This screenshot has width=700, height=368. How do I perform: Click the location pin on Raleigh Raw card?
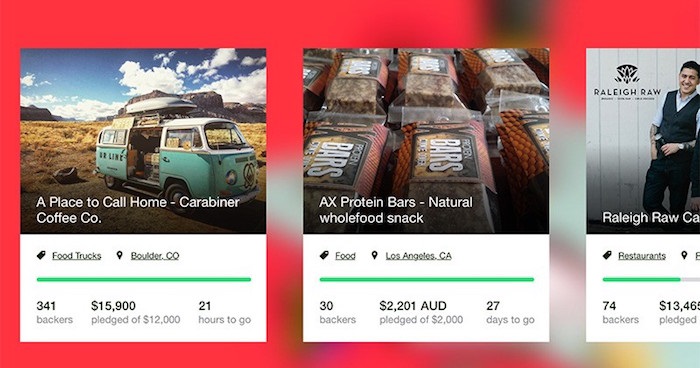tap(684, 255)
